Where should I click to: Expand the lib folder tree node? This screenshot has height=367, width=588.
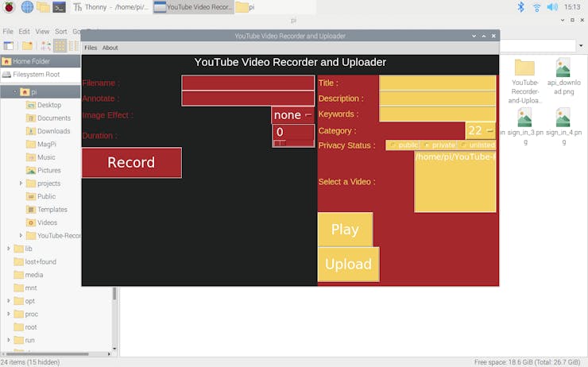tap(8, 249)
